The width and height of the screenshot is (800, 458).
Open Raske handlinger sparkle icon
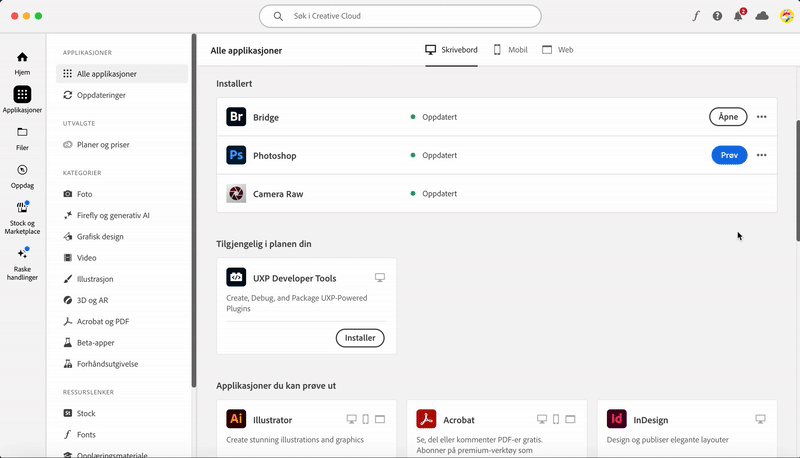[x=22, y=253]
